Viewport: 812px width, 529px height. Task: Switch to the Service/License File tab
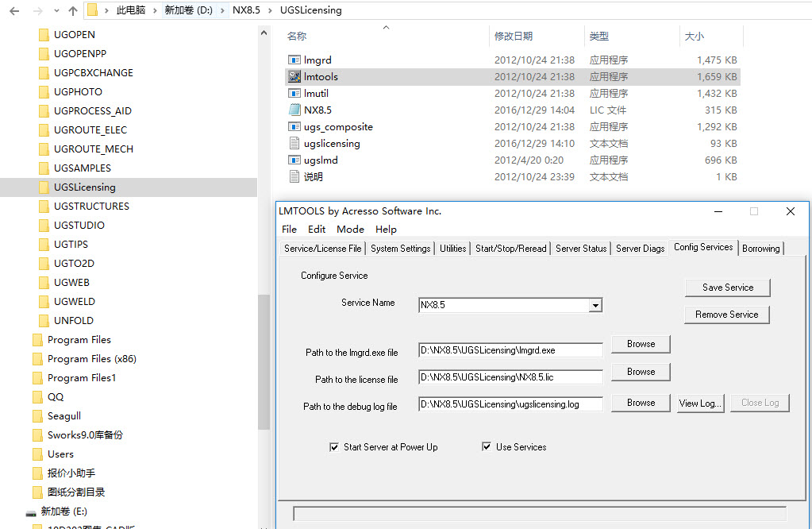pos(322,249)
